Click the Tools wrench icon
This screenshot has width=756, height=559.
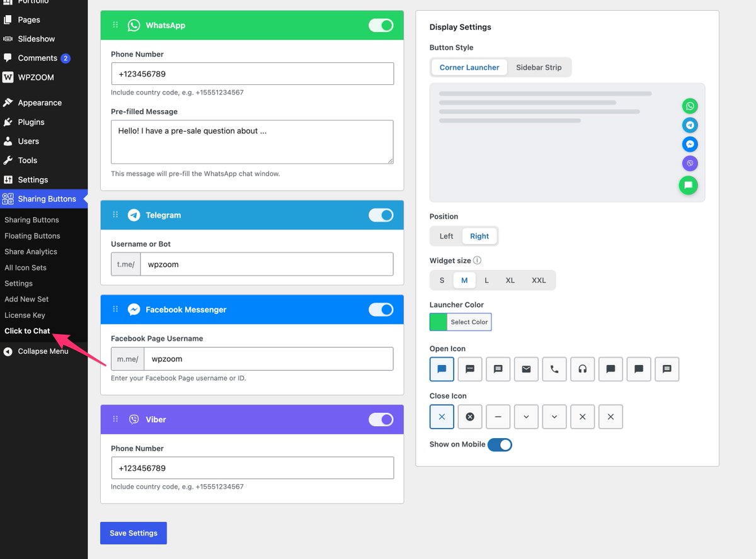pyautogui.click(x=8, y=161)
